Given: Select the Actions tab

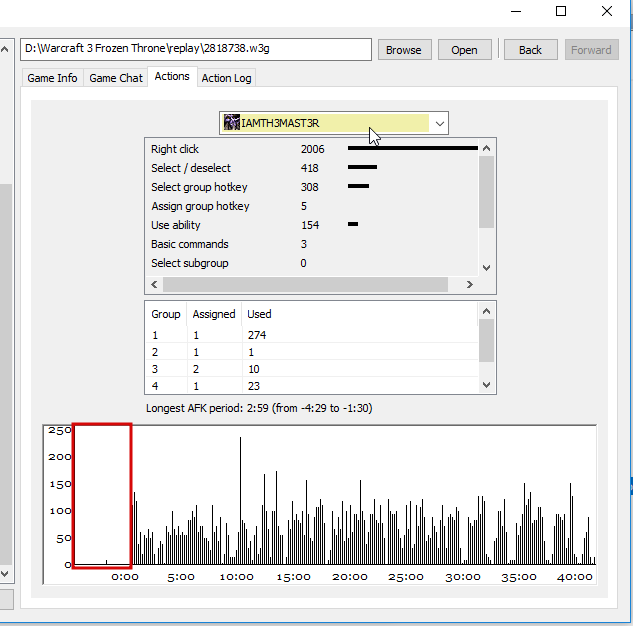Looking at the screenshot, I should [x=172, y=76].
